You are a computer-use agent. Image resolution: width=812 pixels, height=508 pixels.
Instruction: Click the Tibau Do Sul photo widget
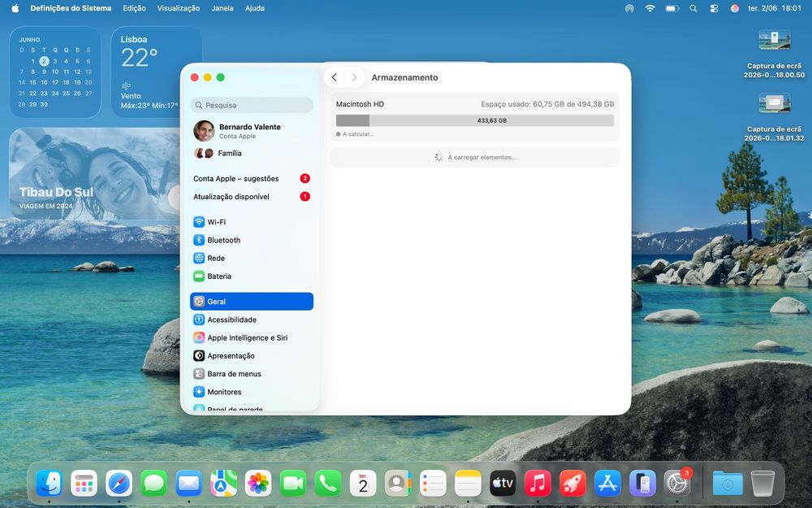[94, 174]
